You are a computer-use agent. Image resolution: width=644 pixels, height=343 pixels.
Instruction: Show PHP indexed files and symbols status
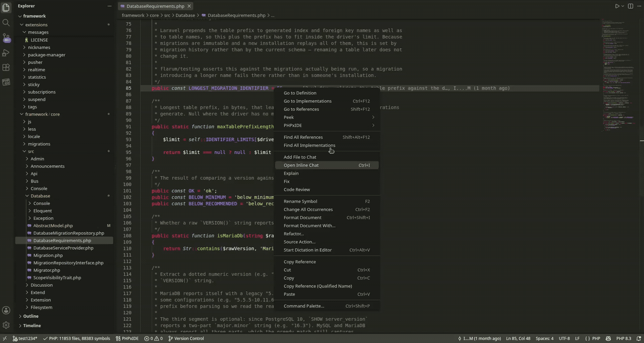click(77, 339)
